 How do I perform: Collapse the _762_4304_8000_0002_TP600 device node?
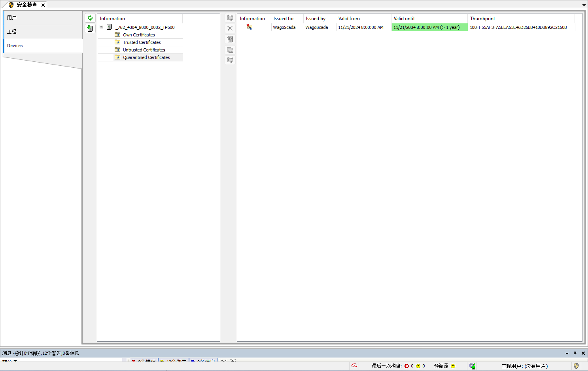click(102, 27)
